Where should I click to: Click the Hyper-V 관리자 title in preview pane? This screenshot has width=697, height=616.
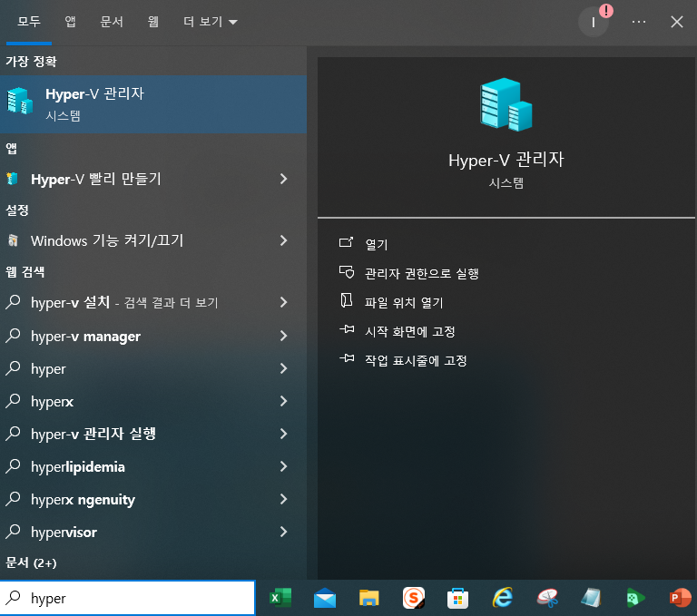click(x=506, y=160)
